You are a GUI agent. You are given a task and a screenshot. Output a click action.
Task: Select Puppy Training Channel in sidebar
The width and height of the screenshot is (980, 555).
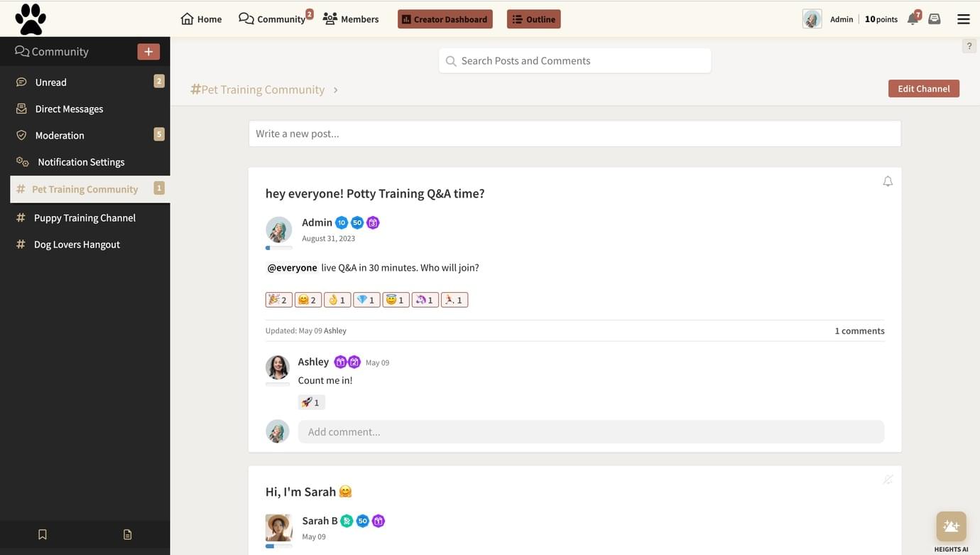point(85,217)
